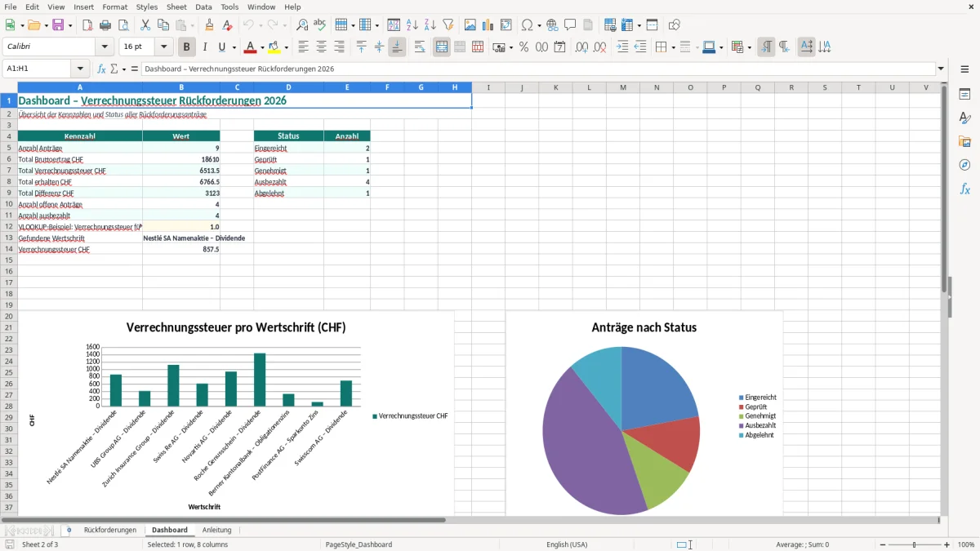980x551 pixels.
Task: Toggle Merge and Center Cells
Action: pos(442,47)
